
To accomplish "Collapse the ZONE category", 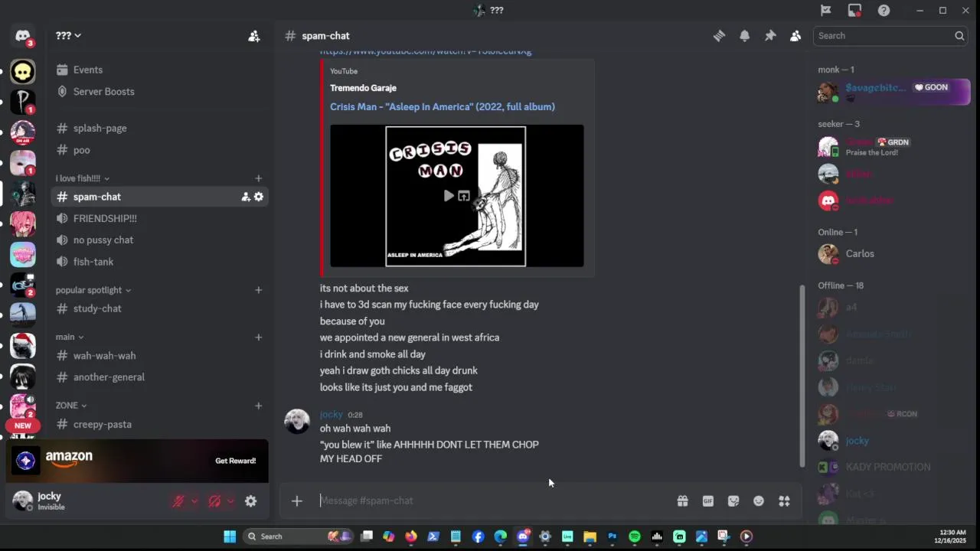I will (x=70, y=406).
